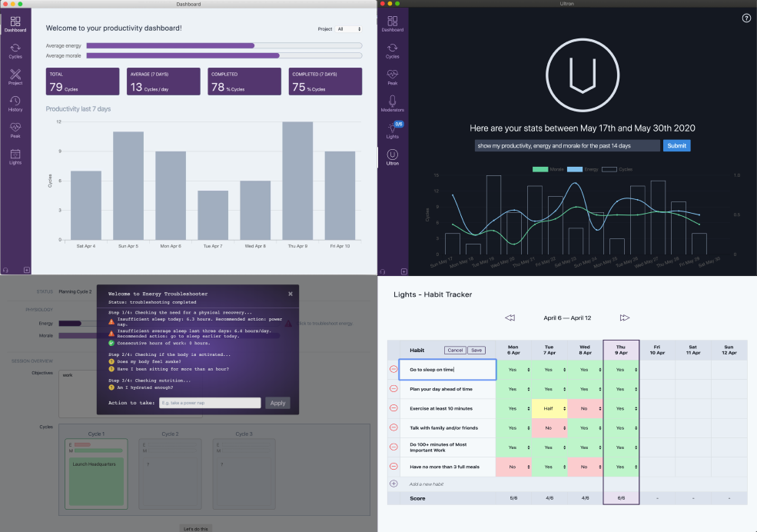The width and height of the screenshot is (757, 532).
Task: Click the headphones icon at the Dashboard sidebar bottom
Action: click(x=5, y=271)
